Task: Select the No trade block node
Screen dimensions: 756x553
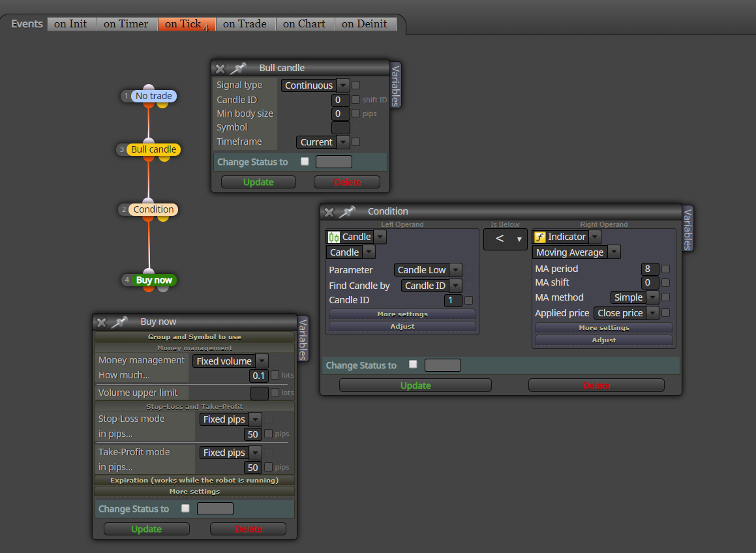Action: 154,96
